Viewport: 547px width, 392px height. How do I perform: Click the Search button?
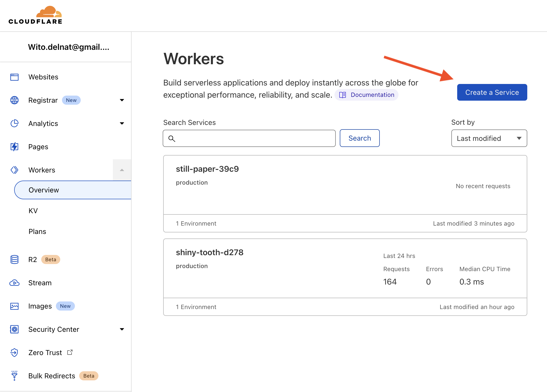[x=360, y=138]
